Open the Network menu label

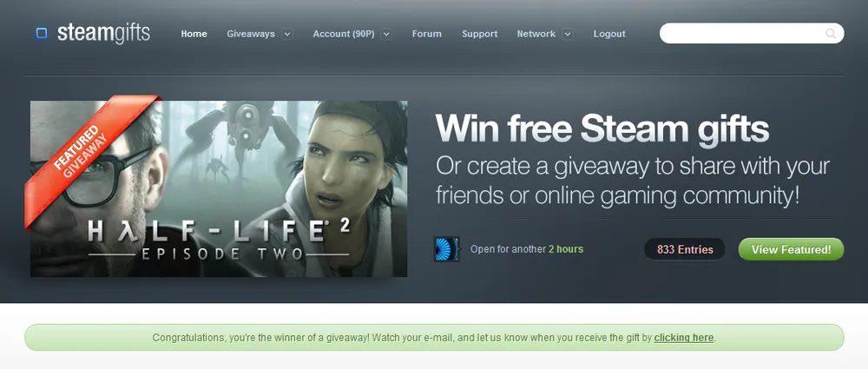[x=536, y=34]
